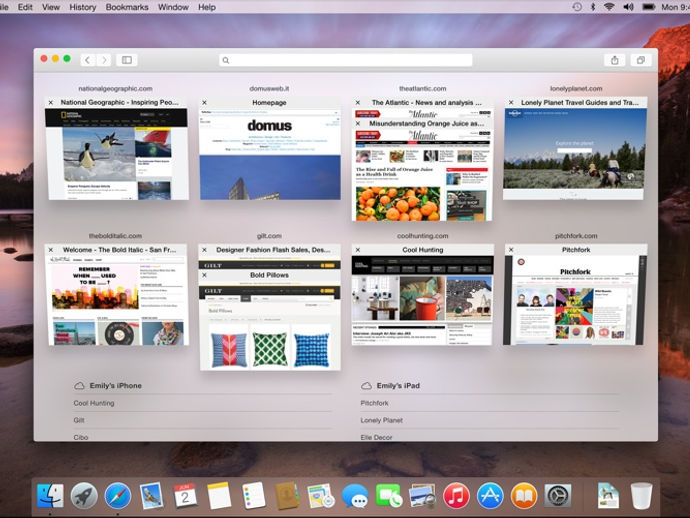Open the Edit menu
The height and width of the screenshot is (518, 690).
25,7
